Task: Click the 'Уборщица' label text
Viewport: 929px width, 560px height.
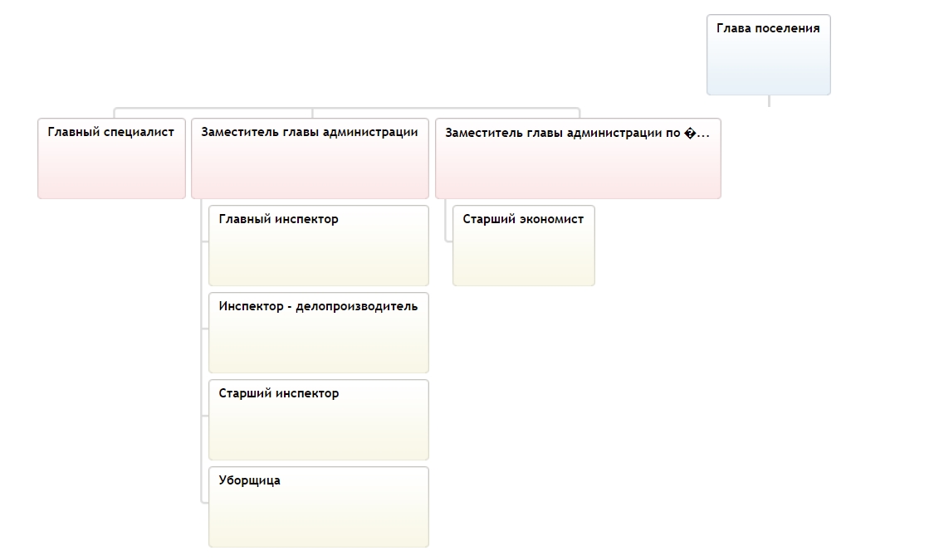Action: (x=249, y=480)
